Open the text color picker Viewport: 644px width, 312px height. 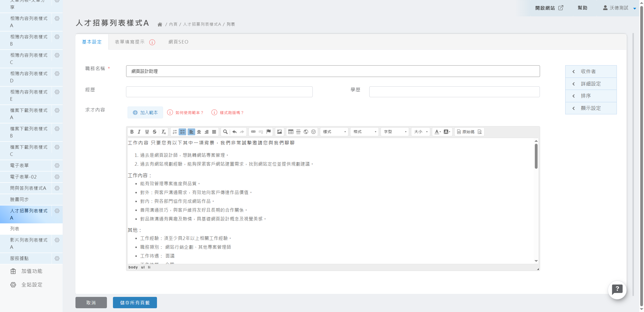[437, 132]
